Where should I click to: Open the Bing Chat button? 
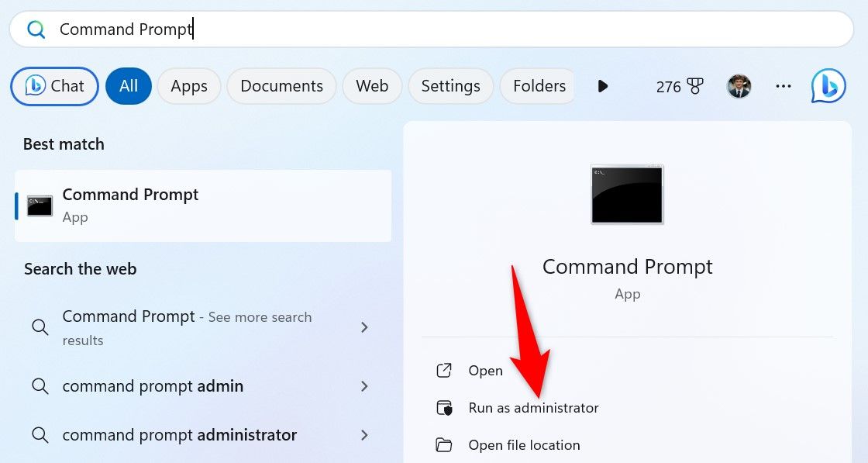[x=54, y=86]
